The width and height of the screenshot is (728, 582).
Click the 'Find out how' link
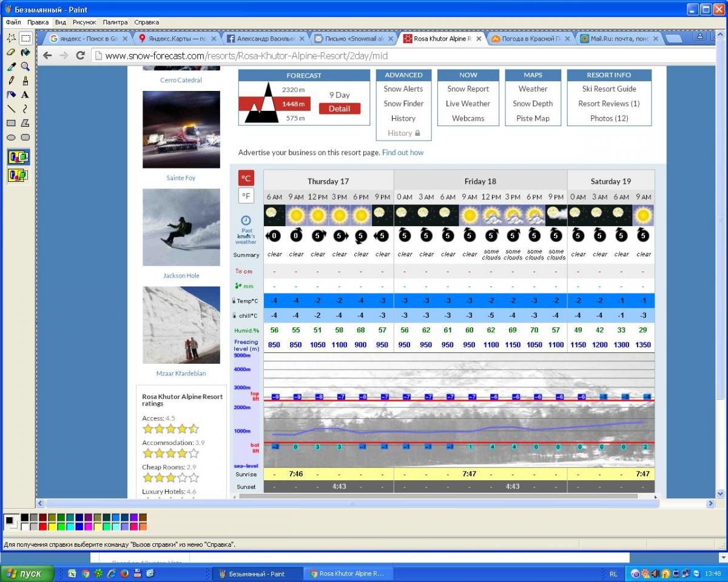coord(403,153)
